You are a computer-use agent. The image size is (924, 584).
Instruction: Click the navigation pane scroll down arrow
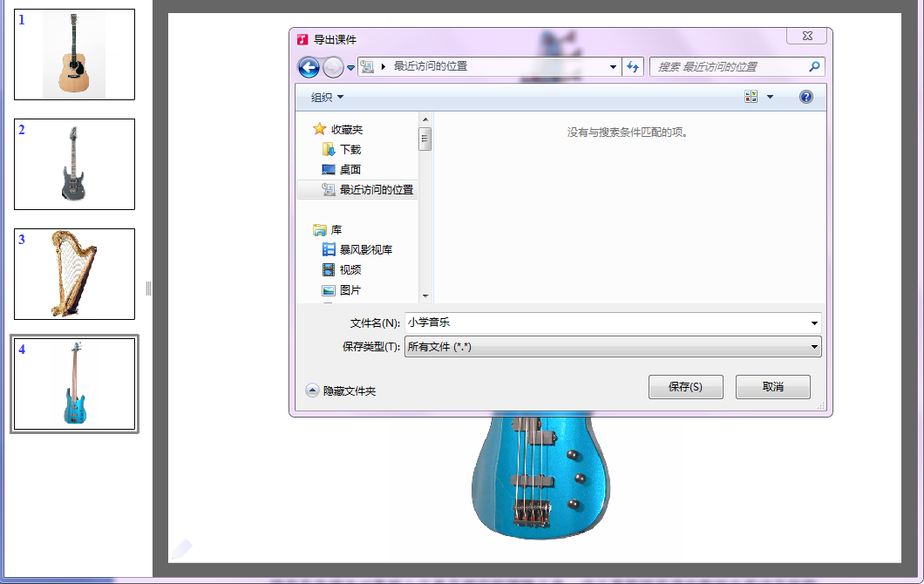(425, 296)
